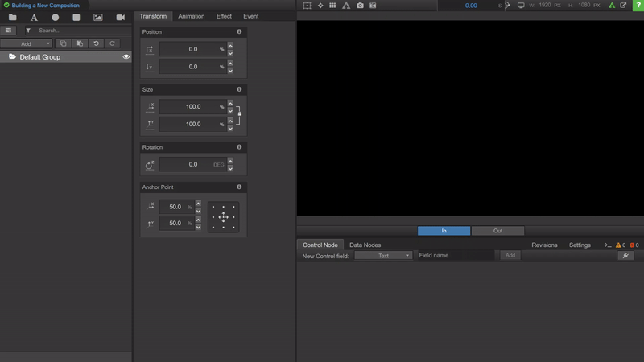This screenshot has width=644, height=362.
Task: Click the camera snapshot icon above preview
Action: (360, 6)
